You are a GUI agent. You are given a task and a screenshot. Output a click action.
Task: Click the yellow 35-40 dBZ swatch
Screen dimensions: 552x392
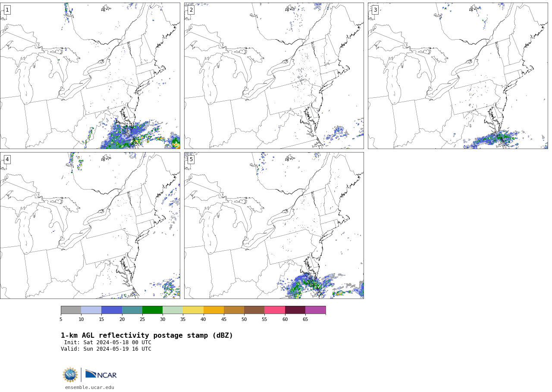coord(193,310)
